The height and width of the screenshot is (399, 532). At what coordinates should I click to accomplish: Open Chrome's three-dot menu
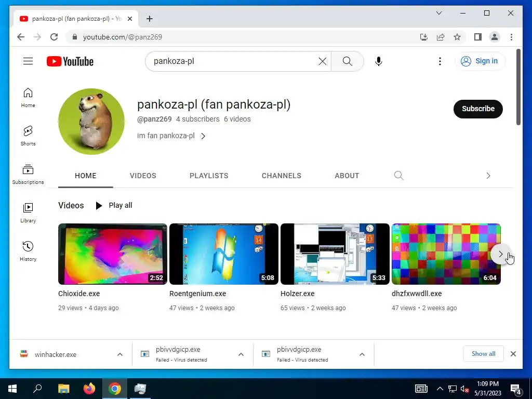tap(511, 37)
